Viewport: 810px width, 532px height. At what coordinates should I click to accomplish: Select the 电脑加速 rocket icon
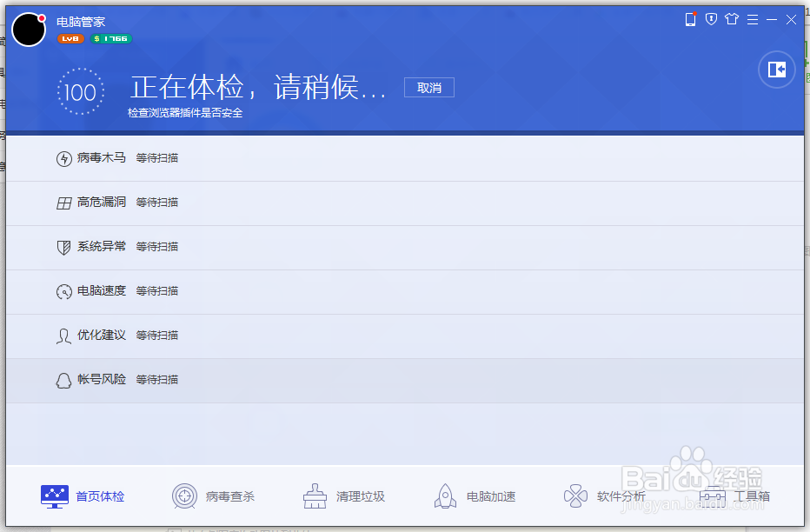[444, 495]
